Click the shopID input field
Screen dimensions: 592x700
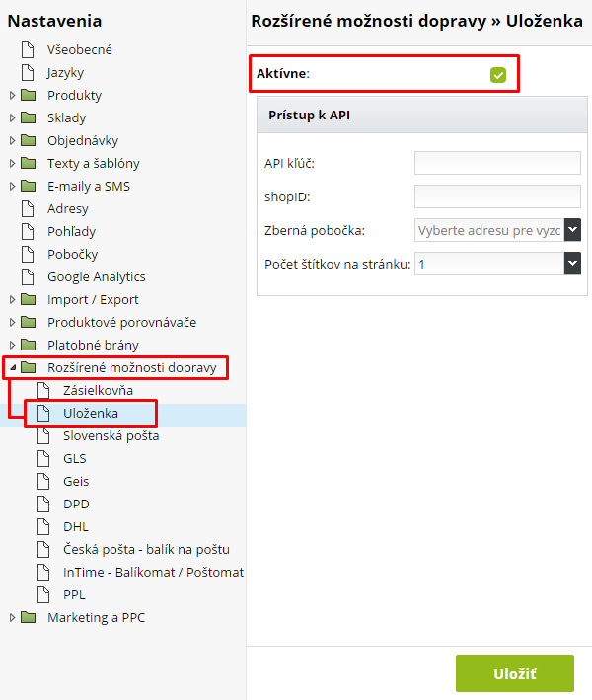(497, 196)
